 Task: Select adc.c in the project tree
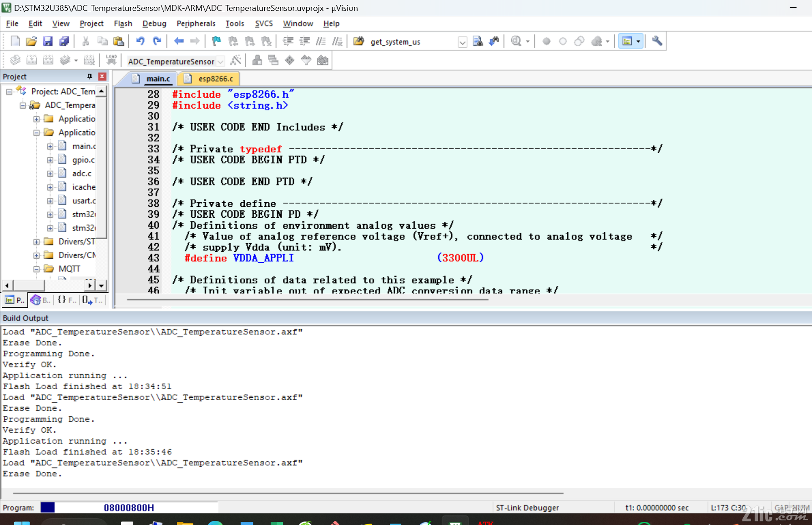[81, 174]
